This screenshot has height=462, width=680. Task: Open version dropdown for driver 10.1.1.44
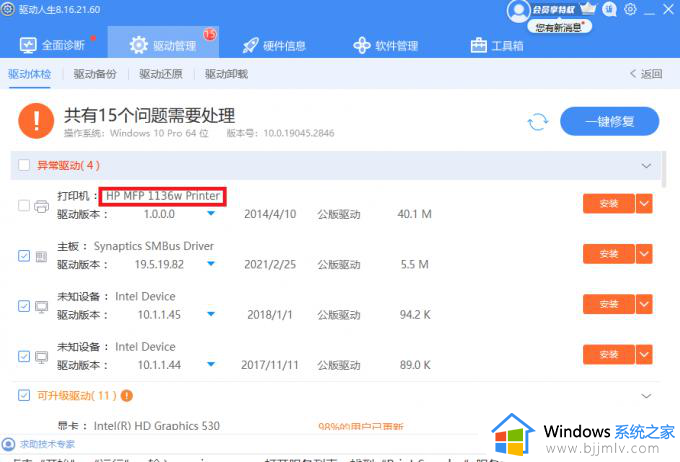211,364
